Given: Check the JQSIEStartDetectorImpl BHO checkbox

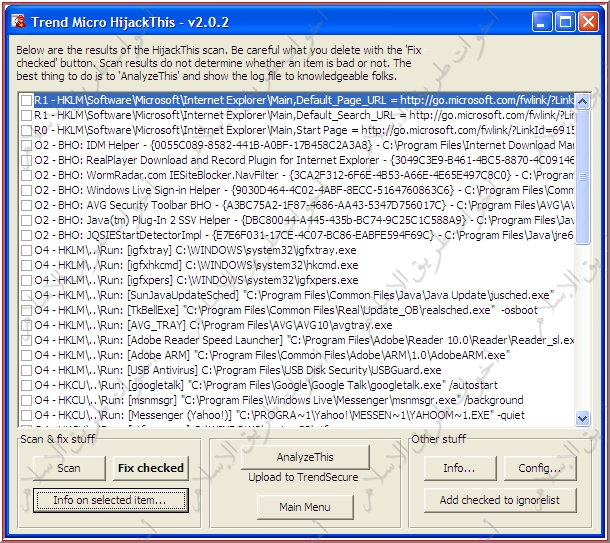Looking at the screenshot, I should [26, 235].
